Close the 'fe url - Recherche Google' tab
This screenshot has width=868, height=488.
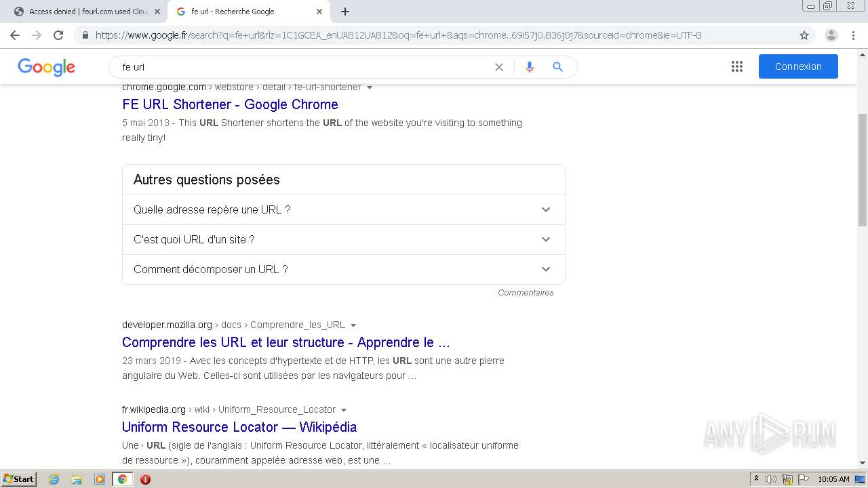(319, 12)
